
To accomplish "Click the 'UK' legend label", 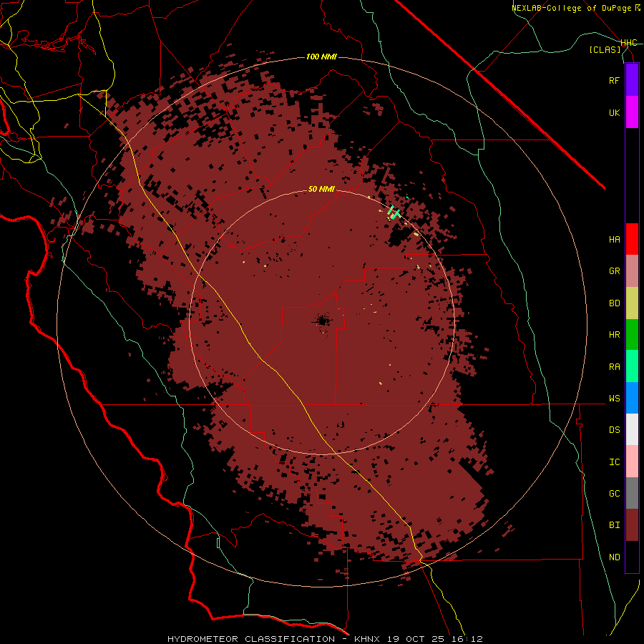I will 614,112.
